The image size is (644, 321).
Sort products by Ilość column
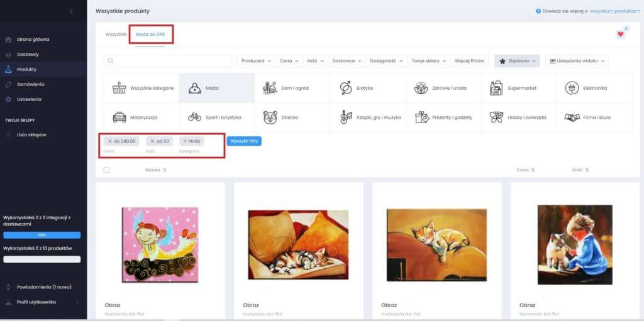(580, 170)
